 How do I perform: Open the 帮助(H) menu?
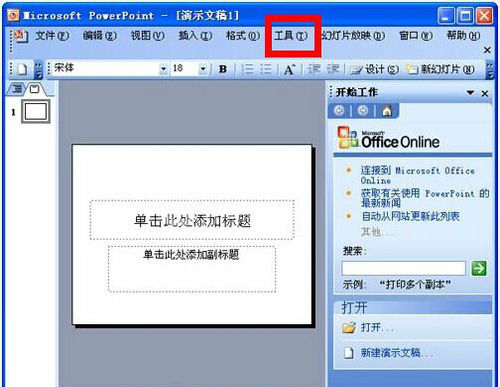pos(463,35)
